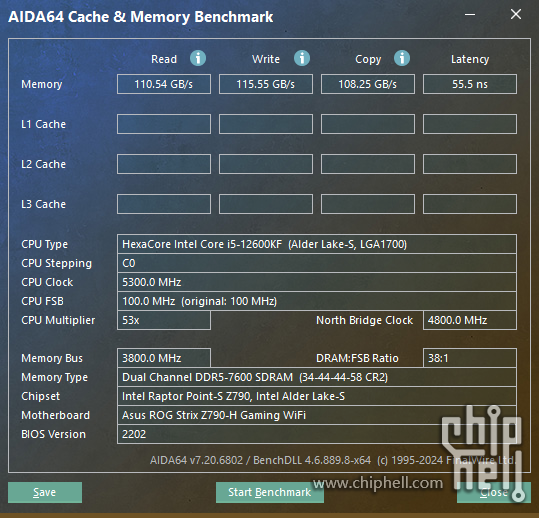This screenshot has width=539, height=518.
Task: Click the Memory Bus value 3800.0 MHz
Action: click(x=164, y=358)
